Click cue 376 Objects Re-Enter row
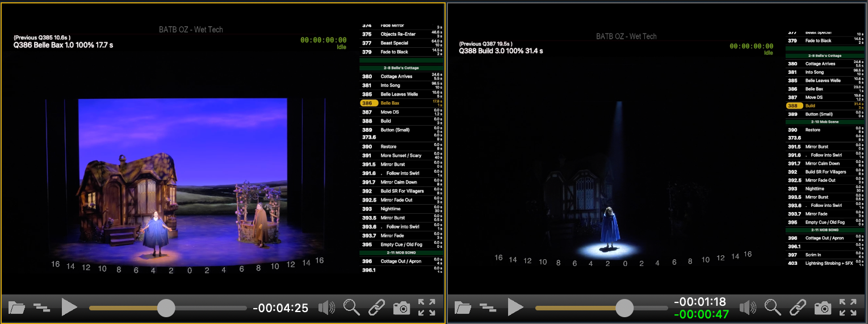The width and height of the screenshot is (868, 324). pyautogui.click(x=402, y=34)
